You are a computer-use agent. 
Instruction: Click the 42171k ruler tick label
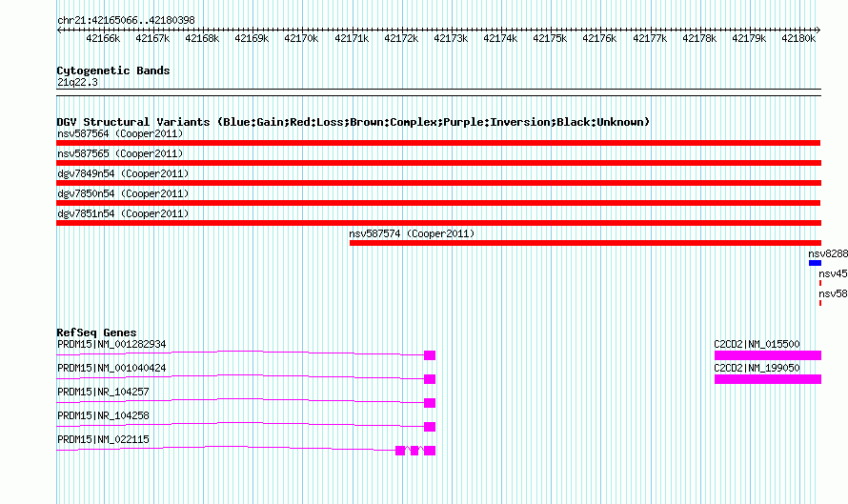[352, 38]
